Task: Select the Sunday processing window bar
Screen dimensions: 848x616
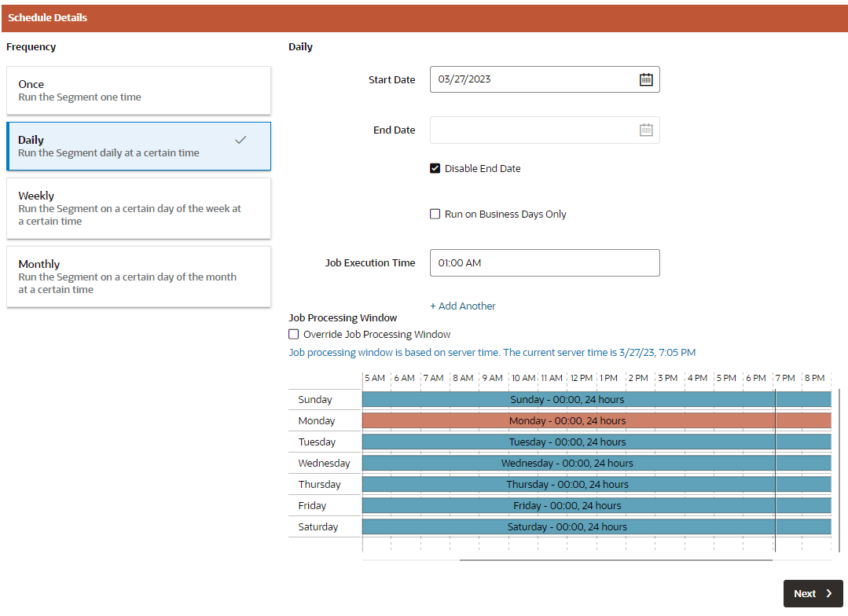Action: (x=597, y=400)
